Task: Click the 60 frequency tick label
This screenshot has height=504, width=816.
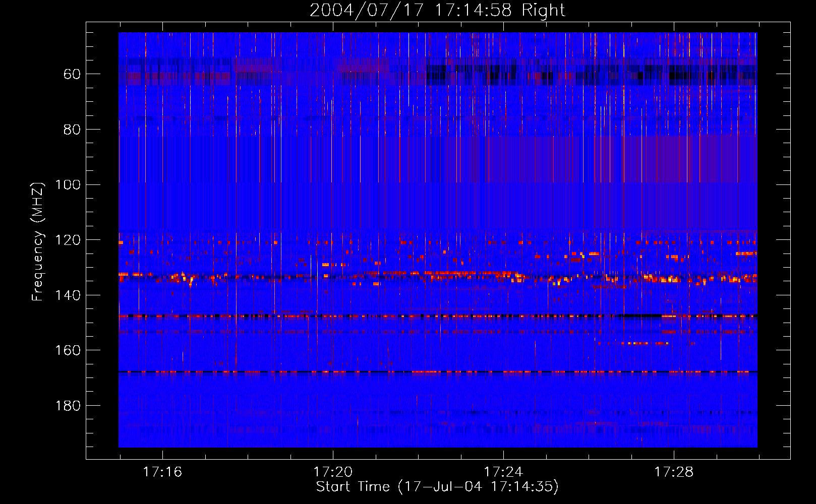Action: (x=72, y=74)
